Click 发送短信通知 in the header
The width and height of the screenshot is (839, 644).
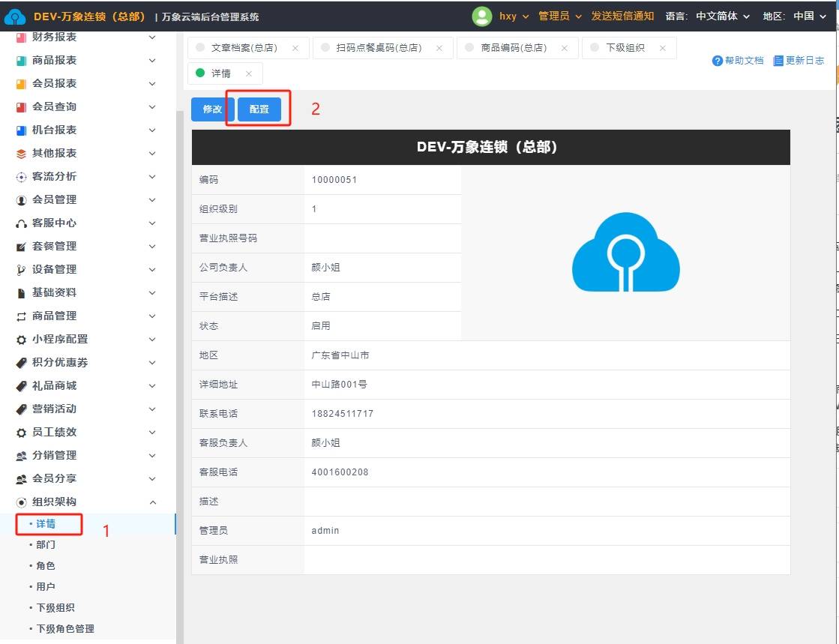point(622,16)
